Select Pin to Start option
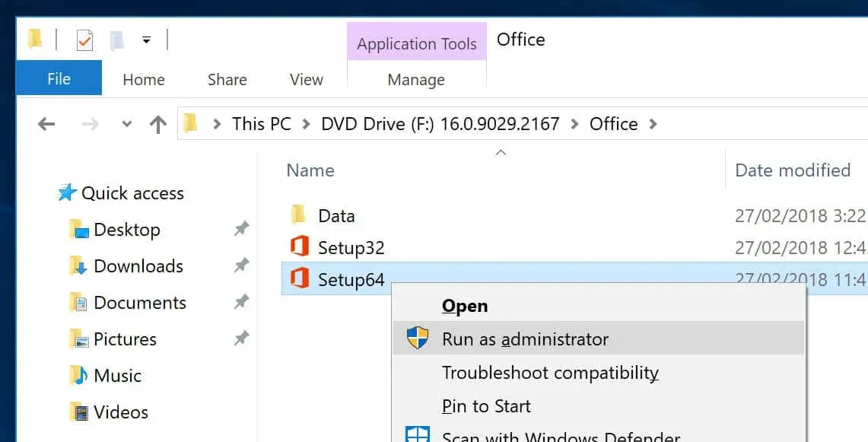Viewport: 868px width, 442px height. pyautogui.click(x=486, y=406)
